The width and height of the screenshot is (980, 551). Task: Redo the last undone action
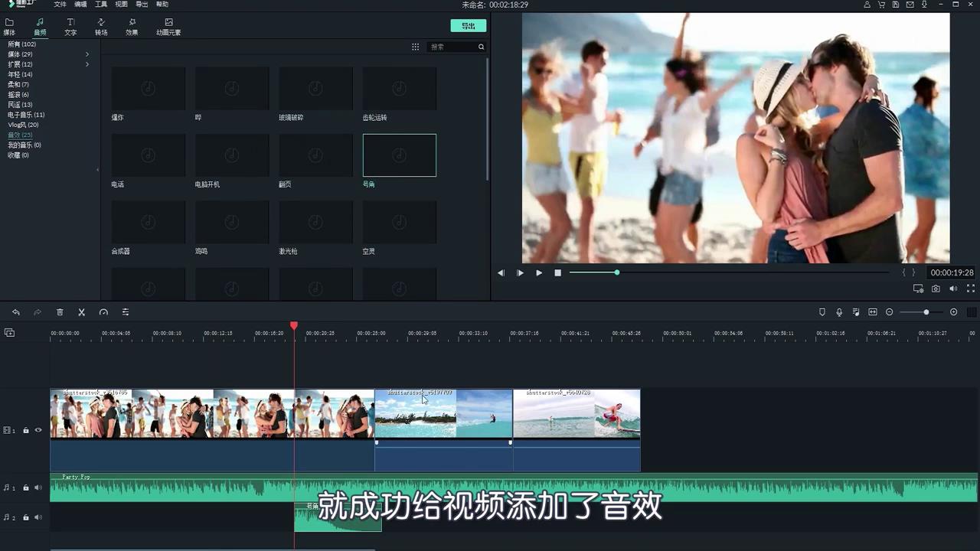[x=37, y=311]
